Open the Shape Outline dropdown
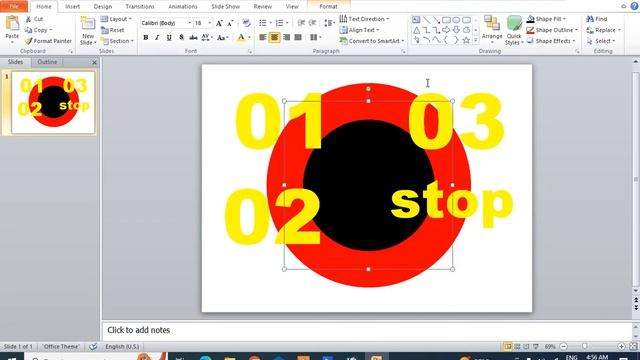640x360 pixels. 552,30
